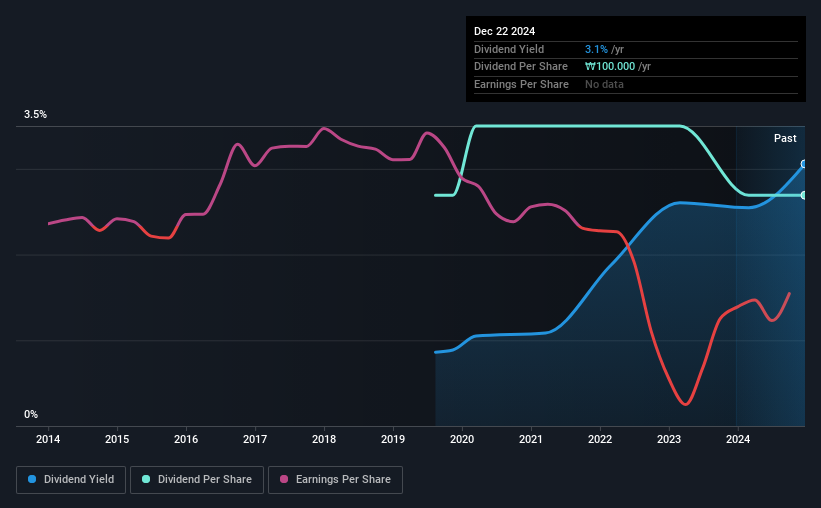Viewport: 821px width, 508px height.
Task: Click the 3.5% y-axis label
Action: pos(35,114)
